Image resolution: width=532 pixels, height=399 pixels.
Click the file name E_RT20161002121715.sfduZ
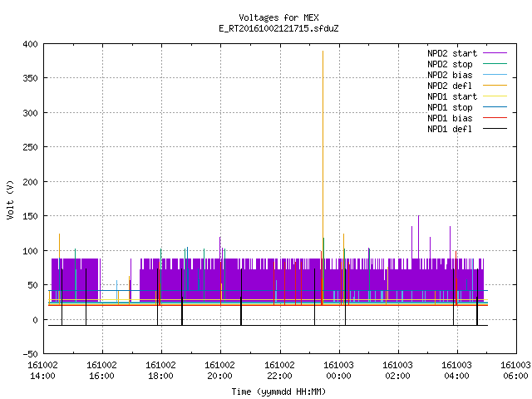click(279, 28)
